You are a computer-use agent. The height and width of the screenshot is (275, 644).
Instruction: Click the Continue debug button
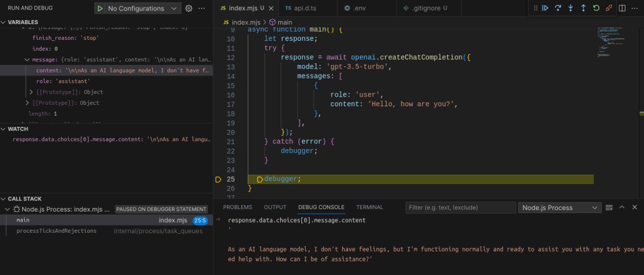pos(545,8)
